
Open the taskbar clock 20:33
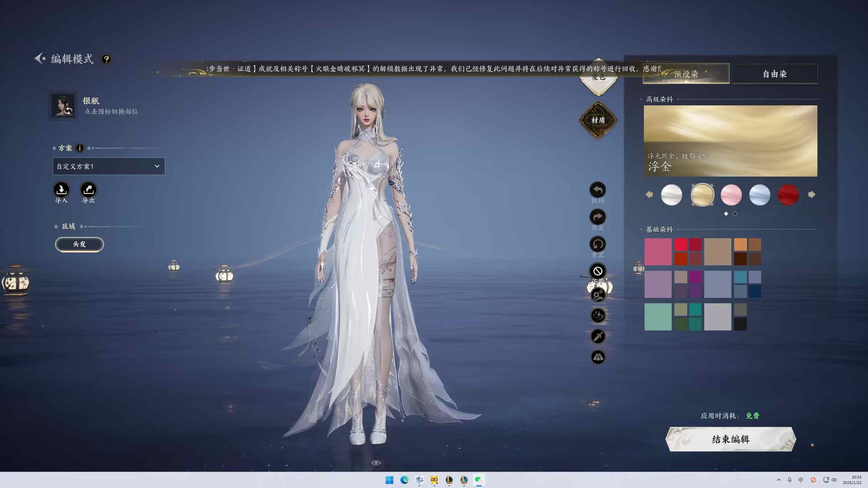pyautogui.click(x=852, y=480)
